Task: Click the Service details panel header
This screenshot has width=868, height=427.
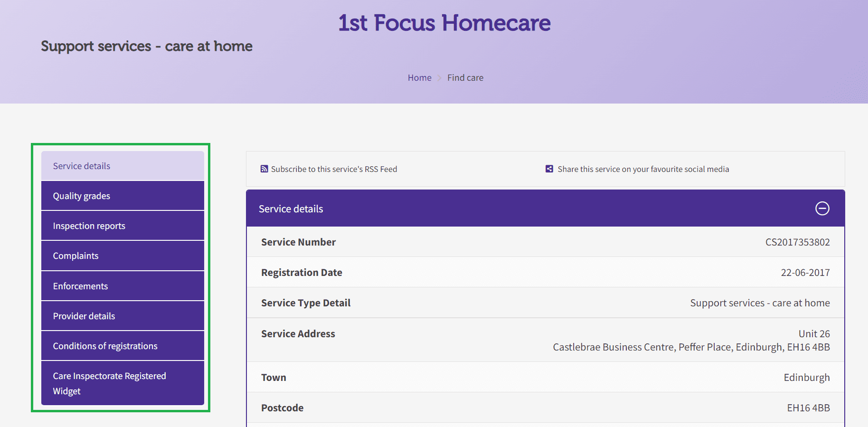Action: [x=545, y=209]
